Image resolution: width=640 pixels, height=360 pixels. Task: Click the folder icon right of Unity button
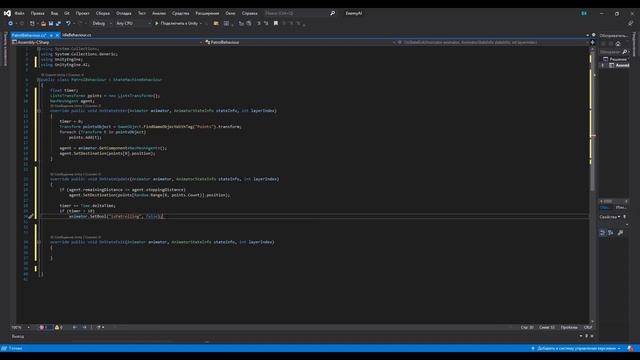[x=216, y=24]
